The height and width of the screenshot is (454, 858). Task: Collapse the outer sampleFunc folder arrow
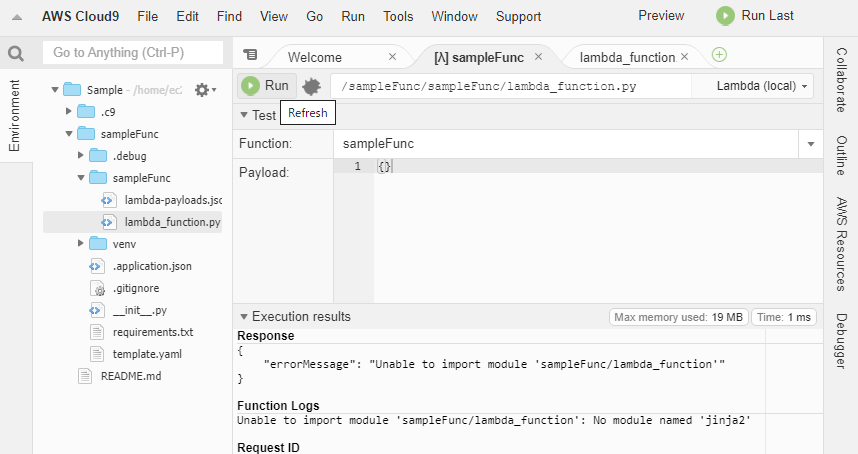[68, 133]
